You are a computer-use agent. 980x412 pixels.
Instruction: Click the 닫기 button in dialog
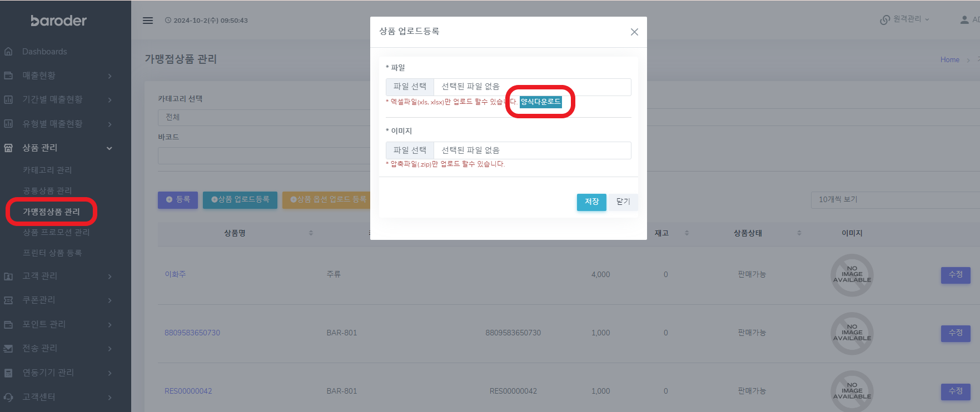click(x=623, y=202)
